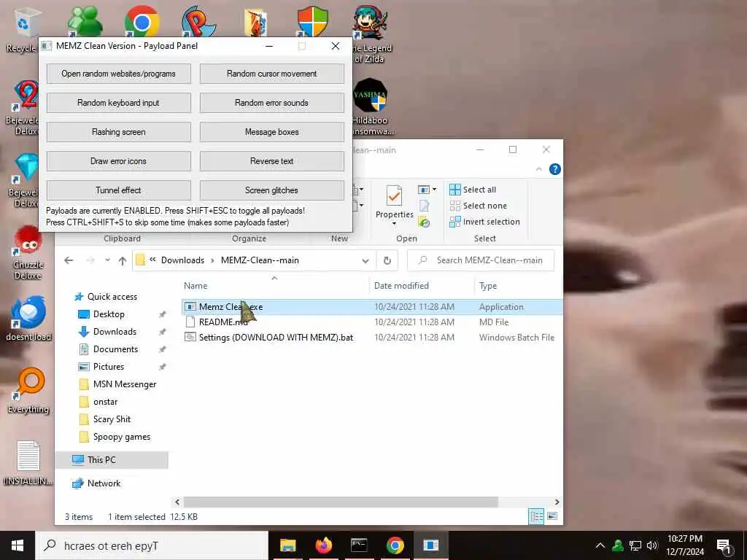The width and height of the screenshot is (747, 560).
Task: Select the Memz Clean.exe file row
Action: [371, 307]
